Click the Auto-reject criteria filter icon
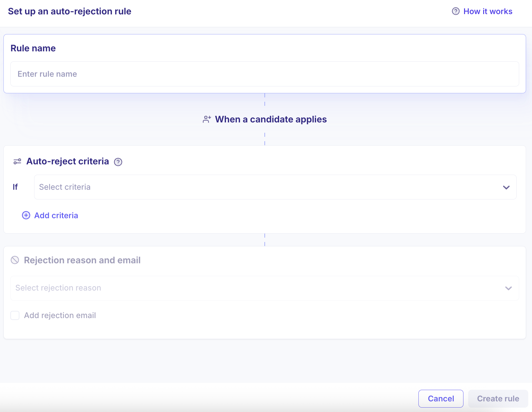Screen dimensions: 532x412 pyautogui.click(x=17, y=161)
